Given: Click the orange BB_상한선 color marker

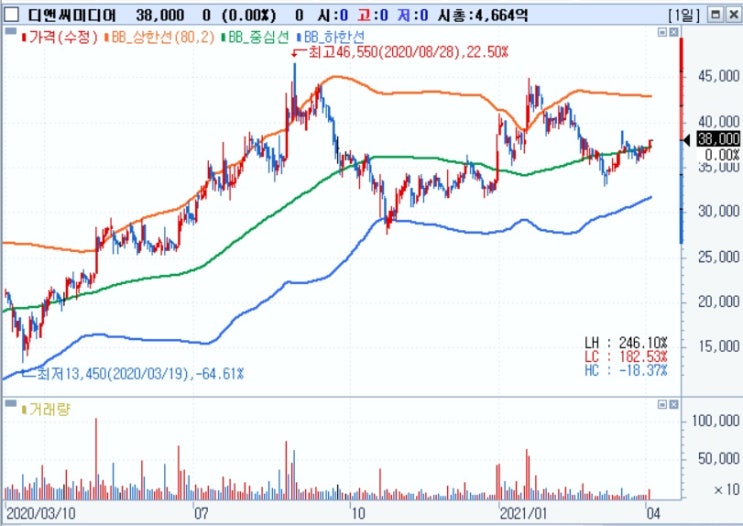Looking at the screenshot, I should (x=108, y=37).
